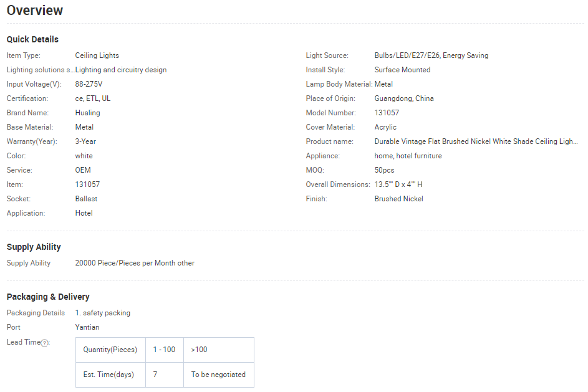Click the truncated Product name value text
Viewport: 588px width, 392px height.
coord(476,141)
